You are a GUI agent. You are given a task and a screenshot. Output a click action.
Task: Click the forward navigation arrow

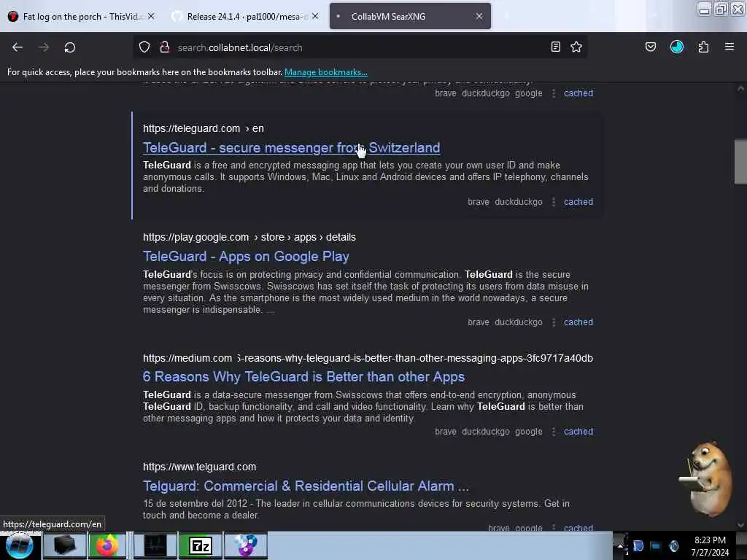[43, 47]
